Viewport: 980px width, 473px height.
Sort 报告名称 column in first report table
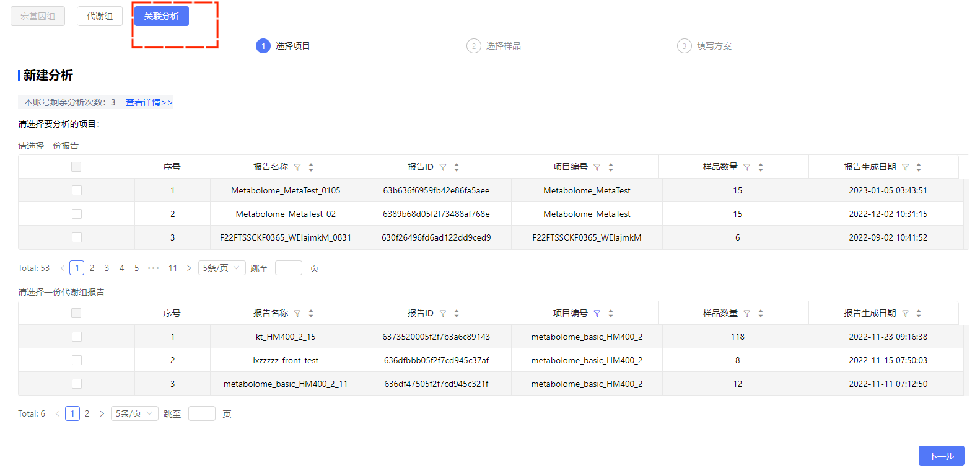tap(311, 167)
